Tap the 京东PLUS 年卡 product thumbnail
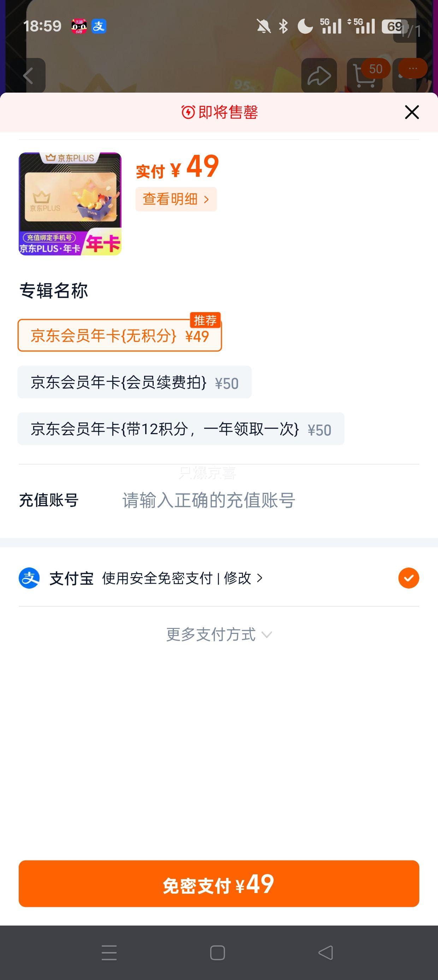Viewport: 438px width, 980px height. pyautogui.click(x=70, y=204)
